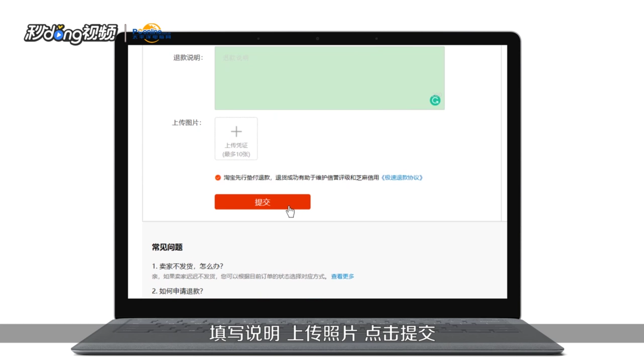Screen dimensions: 644x361
Task: Click the plus icon to upload a voucher
Action: (x=236, y=131)
